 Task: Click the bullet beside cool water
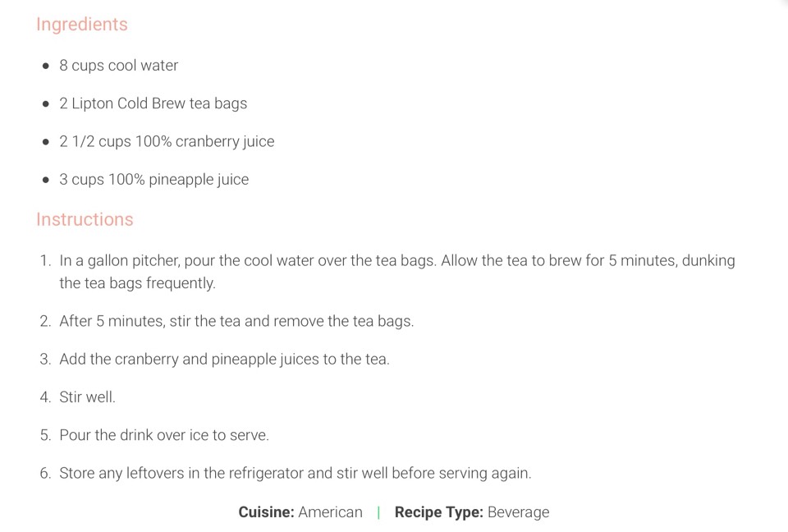[x=46, y=66]
